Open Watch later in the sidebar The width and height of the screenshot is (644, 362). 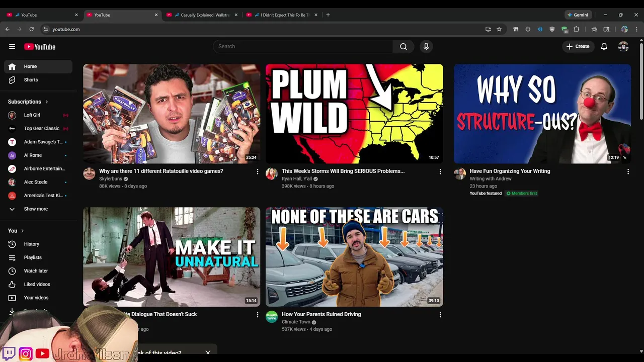38,271
